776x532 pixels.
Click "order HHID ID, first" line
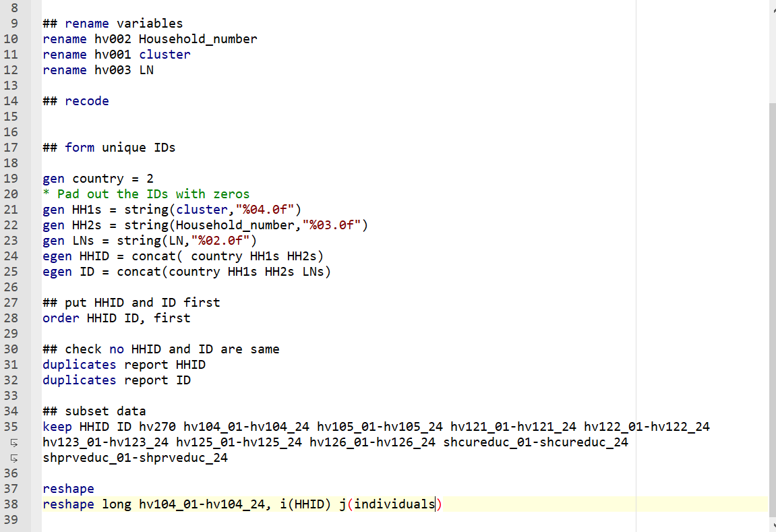click(x=116, y=318)
